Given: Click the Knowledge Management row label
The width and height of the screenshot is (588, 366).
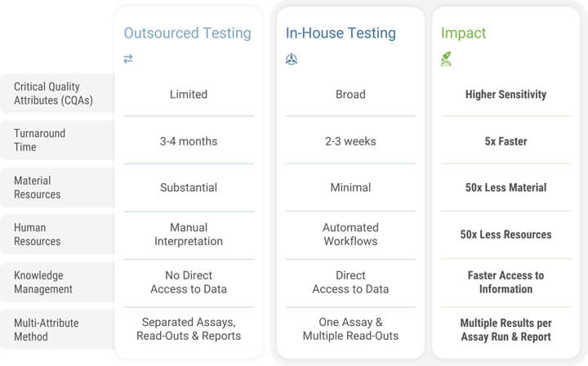Looking at the screenshot, I should [43, 282].
